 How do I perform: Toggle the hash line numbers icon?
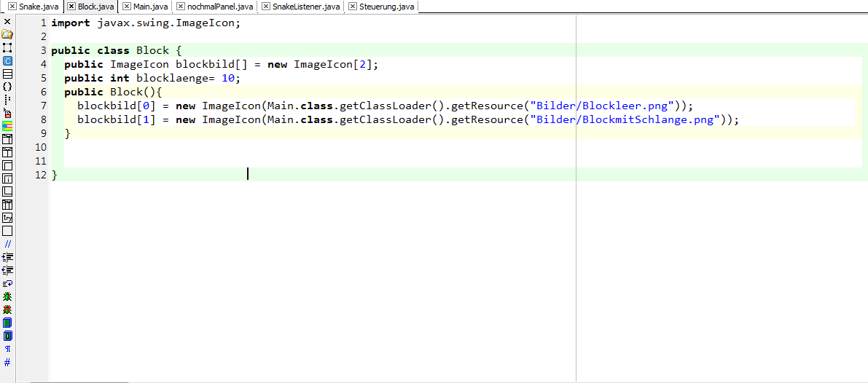tap(7, 362)
